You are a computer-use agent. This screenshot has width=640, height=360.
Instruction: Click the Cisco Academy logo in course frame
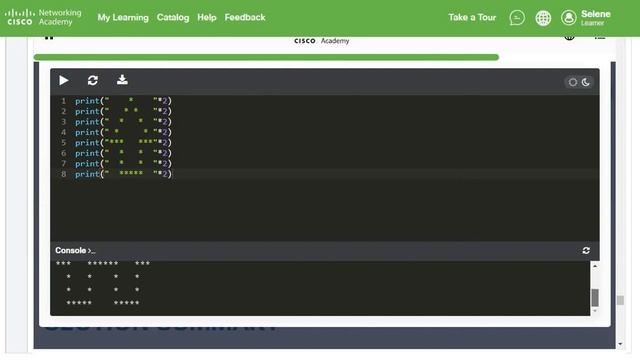pos(322,41)
